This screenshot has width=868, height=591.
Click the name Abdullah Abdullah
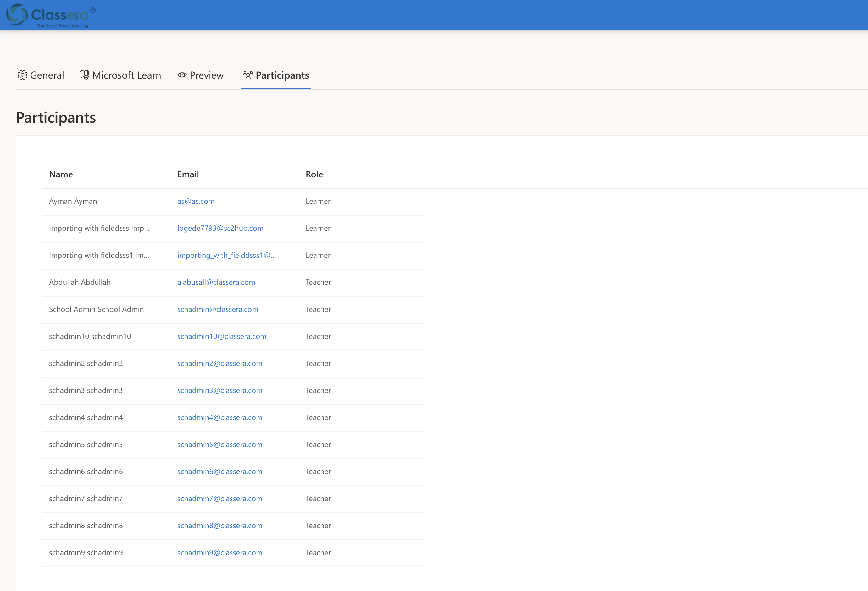coord(80,282)
